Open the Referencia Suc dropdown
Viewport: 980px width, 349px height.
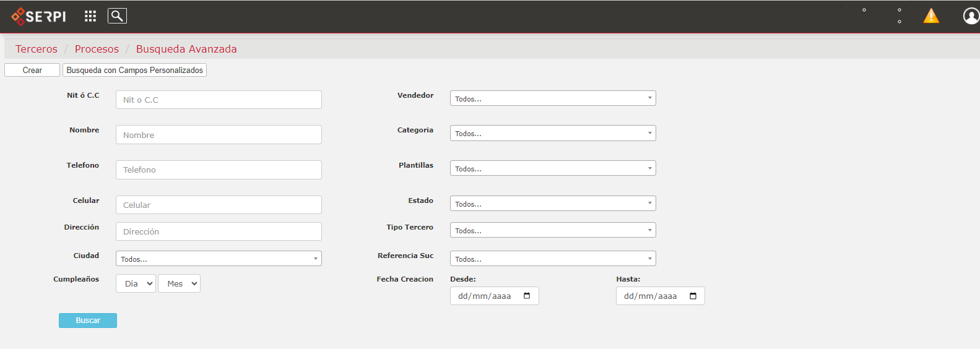[x=553, y=259]
